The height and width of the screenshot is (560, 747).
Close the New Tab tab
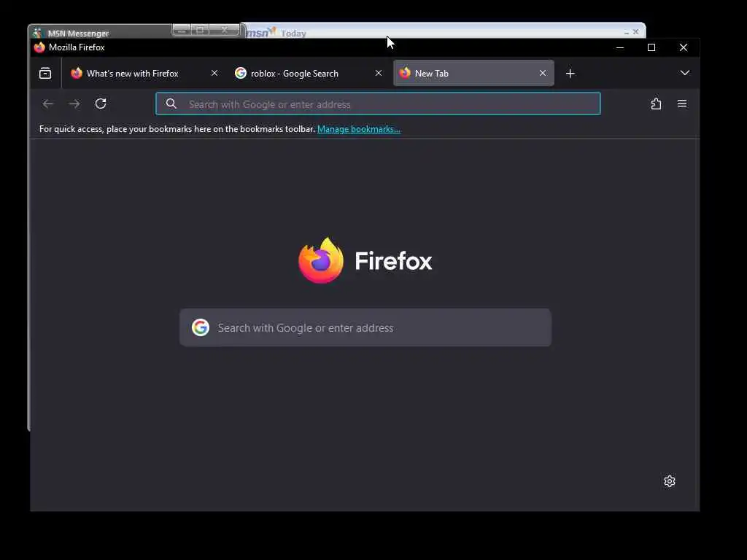[543, 73]
